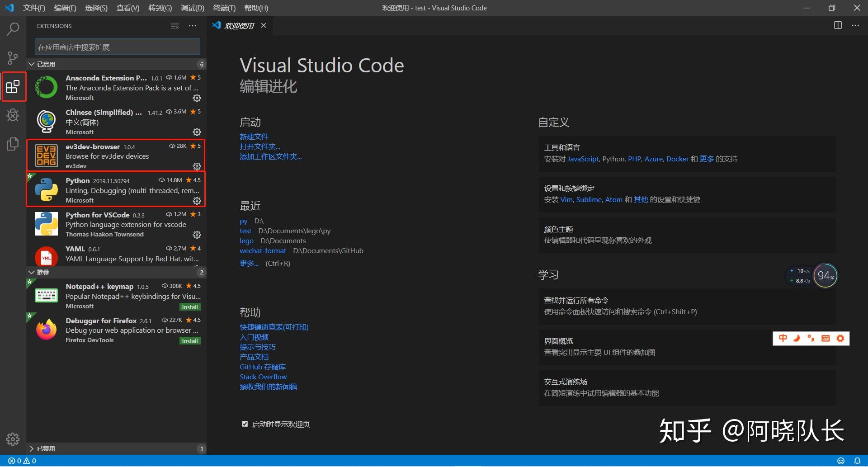
Task: Click the extension marketplace search box
Action: coord(117,46)
